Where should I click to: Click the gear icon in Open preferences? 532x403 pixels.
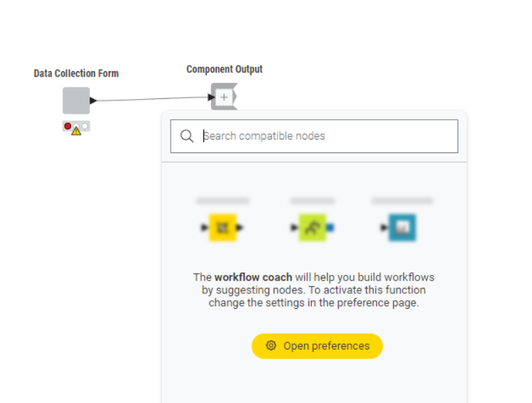click(271, 345)
